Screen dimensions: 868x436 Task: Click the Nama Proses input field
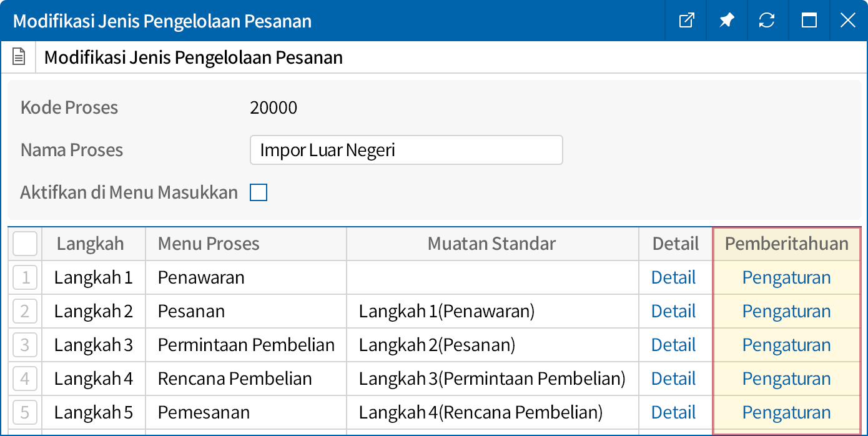pos(406,150)
